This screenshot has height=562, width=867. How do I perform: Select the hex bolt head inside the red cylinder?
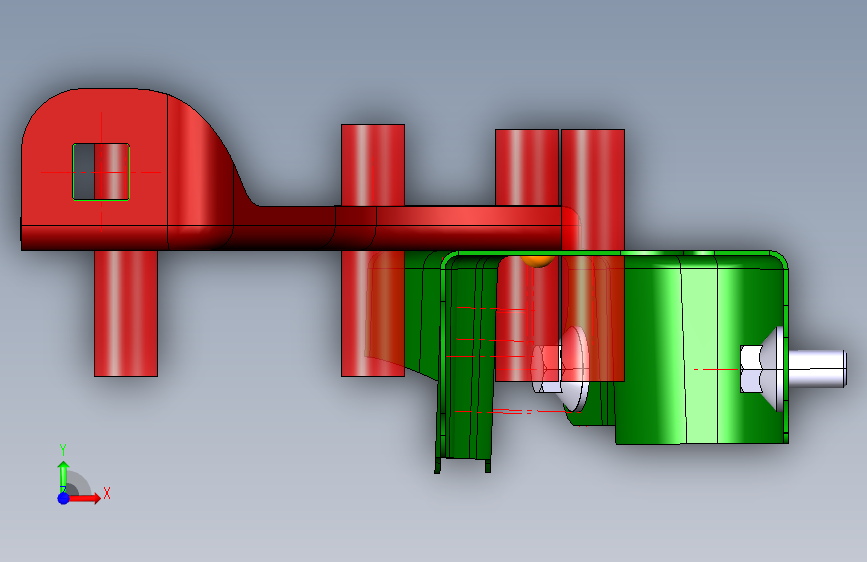pos(547,369)
